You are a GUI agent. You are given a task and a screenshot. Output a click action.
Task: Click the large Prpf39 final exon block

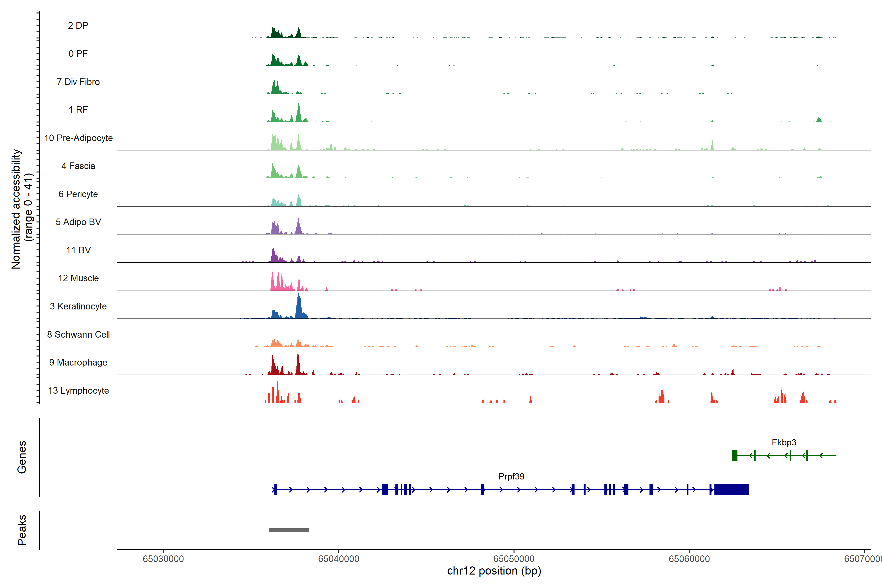[x=731, y=489]
